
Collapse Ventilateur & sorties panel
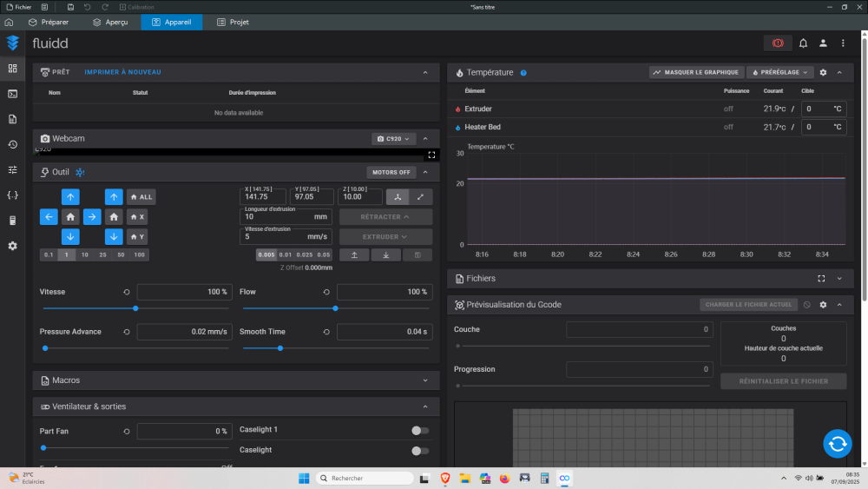coord(425,406)
